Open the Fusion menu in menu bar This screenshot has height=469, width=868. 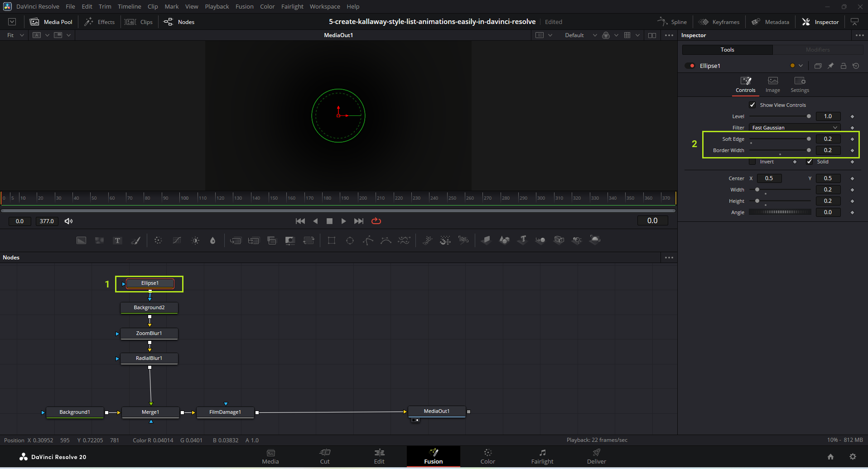244,6
